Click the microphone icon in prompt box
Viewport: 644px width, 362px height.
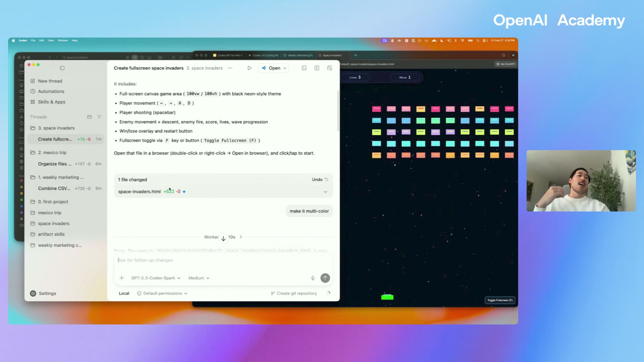tap(313, 278)
